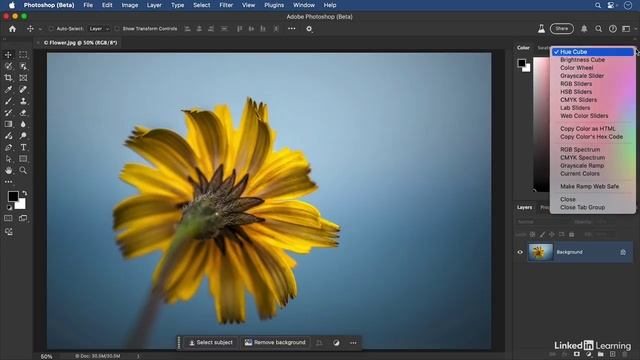Viewport: 640px width, 360px height.
Task: Open the options bar settings gear
Action: tap(309, 29)
